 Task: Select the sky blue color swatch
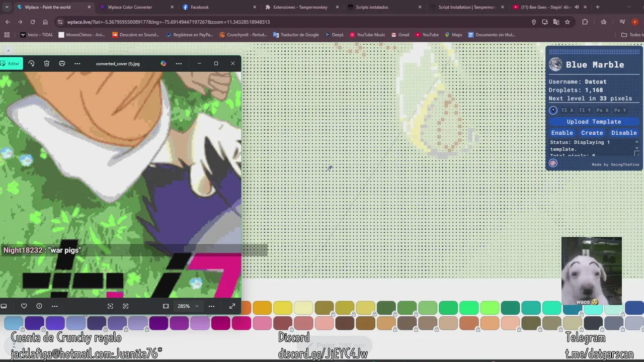[14, 323]
